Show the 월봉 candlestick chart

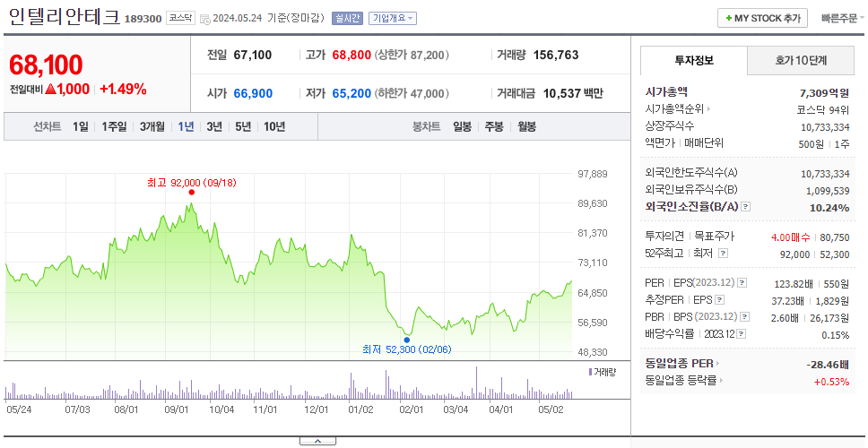pyautogui.click(x=526, y=126)
